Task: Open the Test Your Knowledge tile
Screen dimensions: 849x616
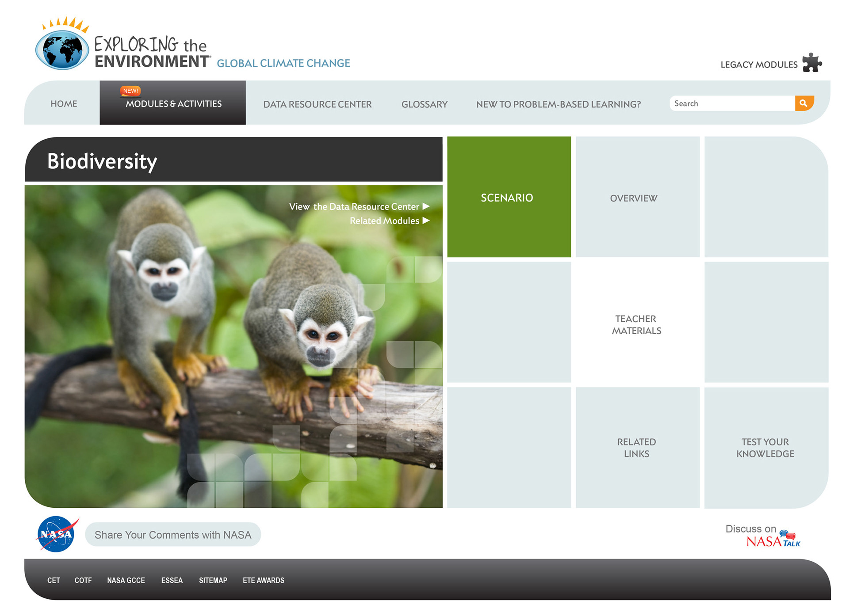Action: tap(765, 448)
